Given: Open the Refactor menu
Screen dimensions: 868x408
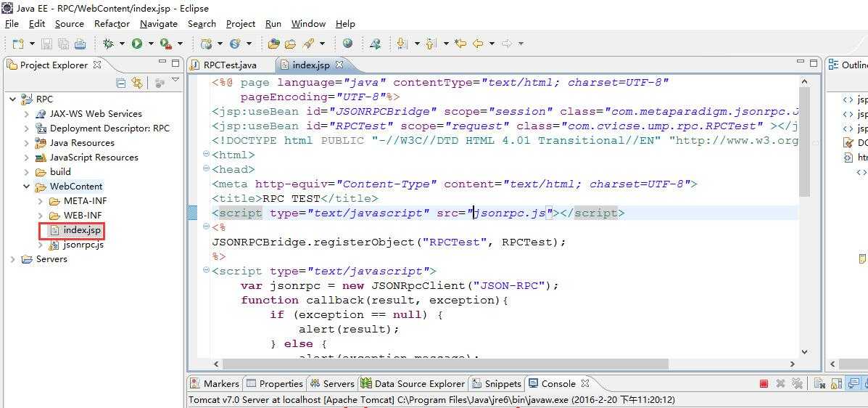Looking at the screenshot, I should [x=112, y=24].
